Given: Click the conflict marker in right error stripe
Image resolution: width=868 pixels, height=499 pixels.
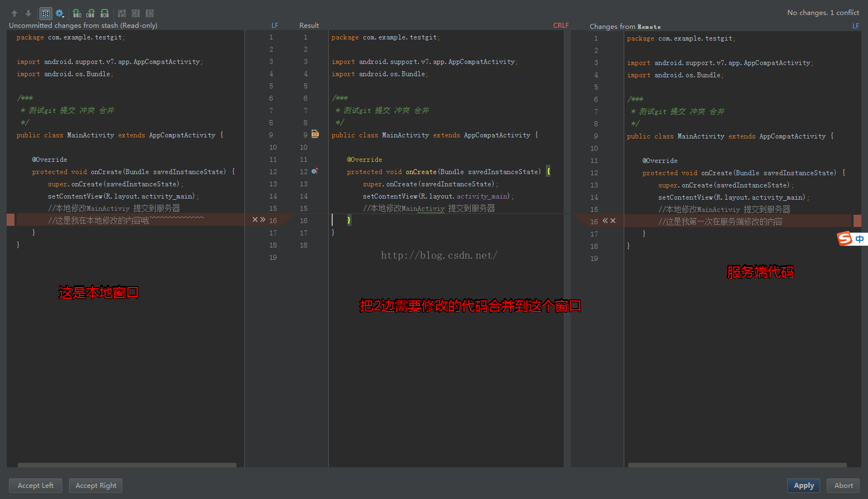Looking at the screenshot, I should [857, 221].
